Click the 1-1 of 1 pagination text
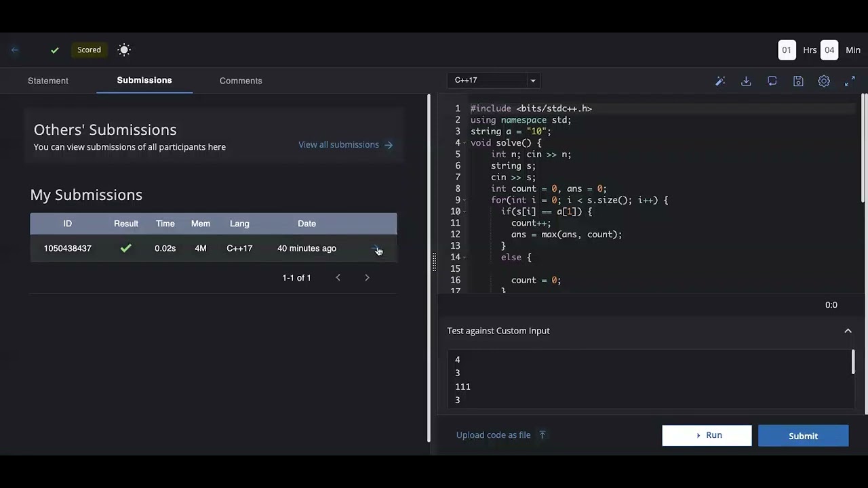Screen dimensions: 868x488 pos(296,278)
